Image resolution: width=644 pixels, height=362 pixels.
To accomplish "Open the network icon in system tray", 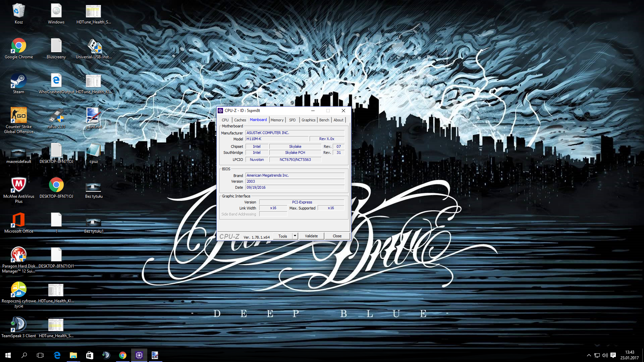I will 597,355.
